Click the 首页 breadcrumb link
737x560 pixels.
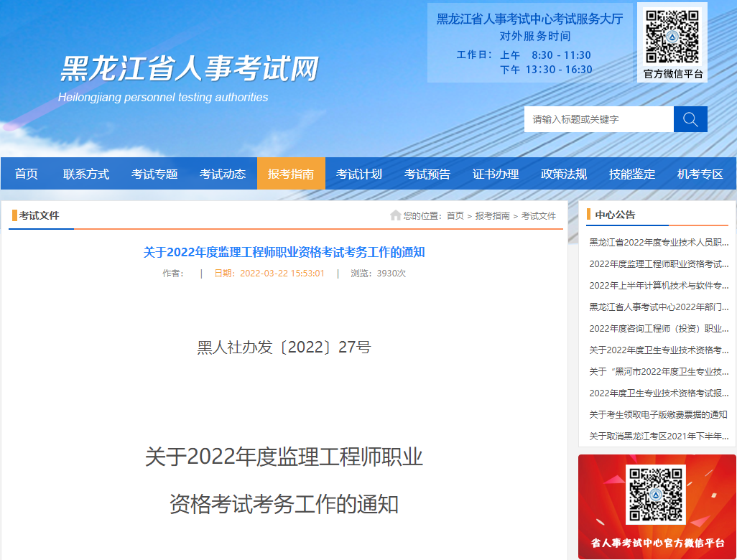pyautogui.click(x=455, y=215)
